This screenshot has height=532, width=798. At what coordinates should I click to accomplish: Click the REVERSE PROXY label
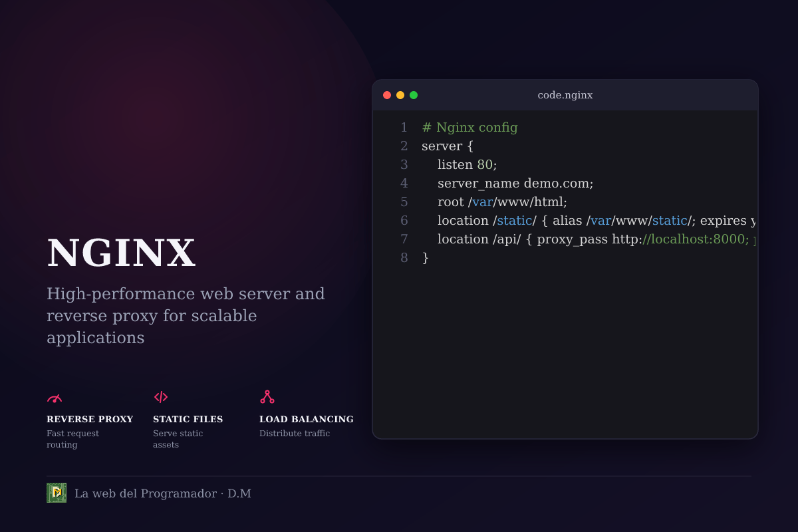click(90, 419)
